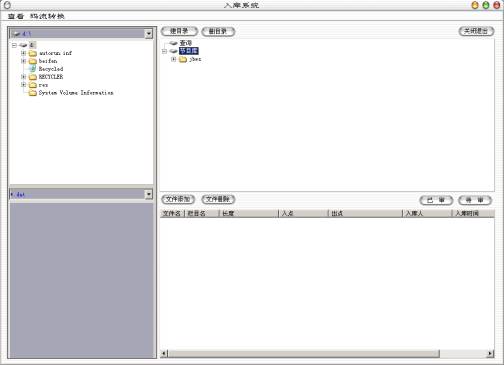Screen dimensions: 504x365
Task: Open the *.dat file filter dropdown
Action: (x=149, y=194)
